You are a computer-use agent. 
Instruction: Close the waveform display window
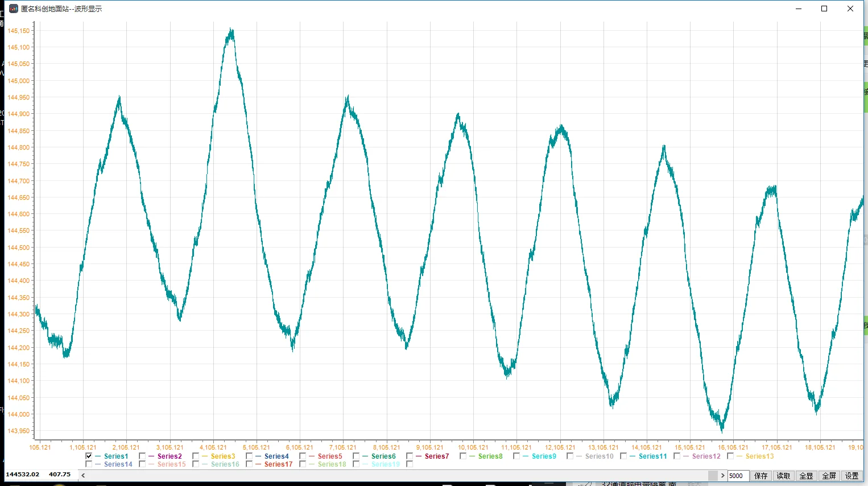click(x=850, y=9)
